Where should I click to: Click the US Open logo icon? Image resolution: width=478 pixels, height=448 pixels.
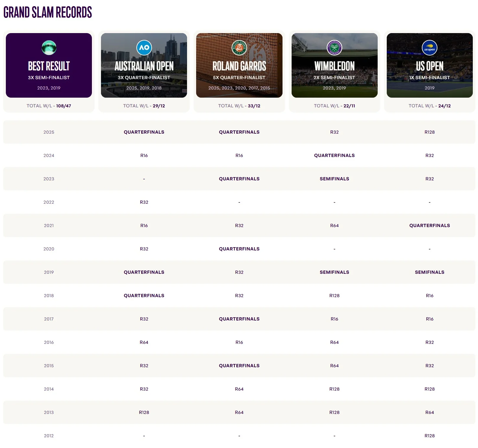tap(429, 48)
